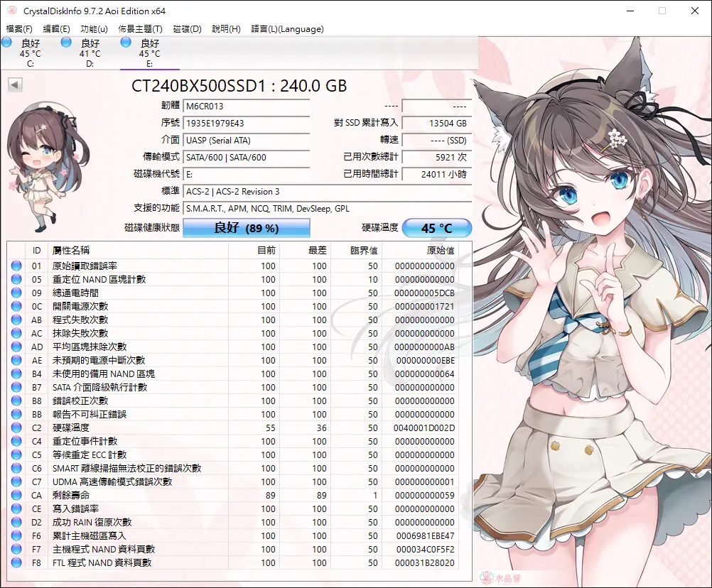Switch to disk D: tab
Image resolution: width=712 pixels, height=588 pixels.
90,53
